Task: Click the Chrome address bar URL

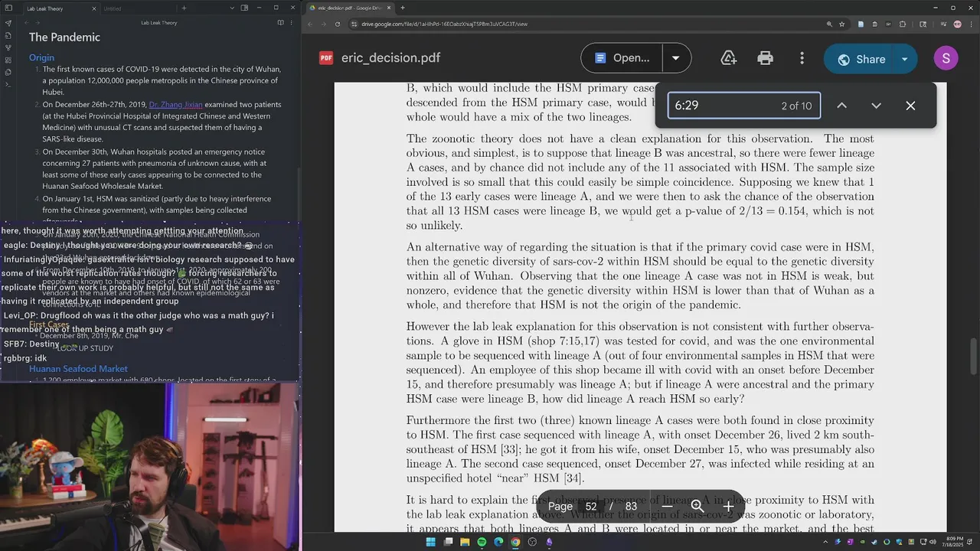Action: click(x=444, y=24)
